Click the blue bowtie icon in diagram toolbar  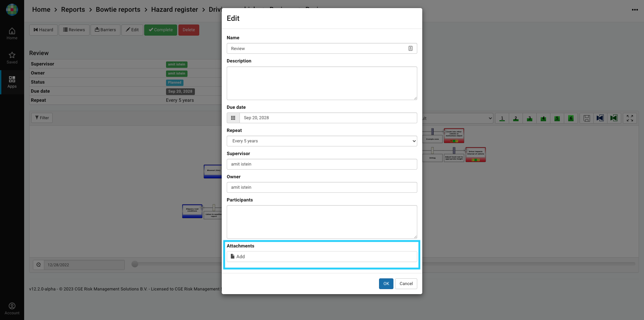point(600,118)
